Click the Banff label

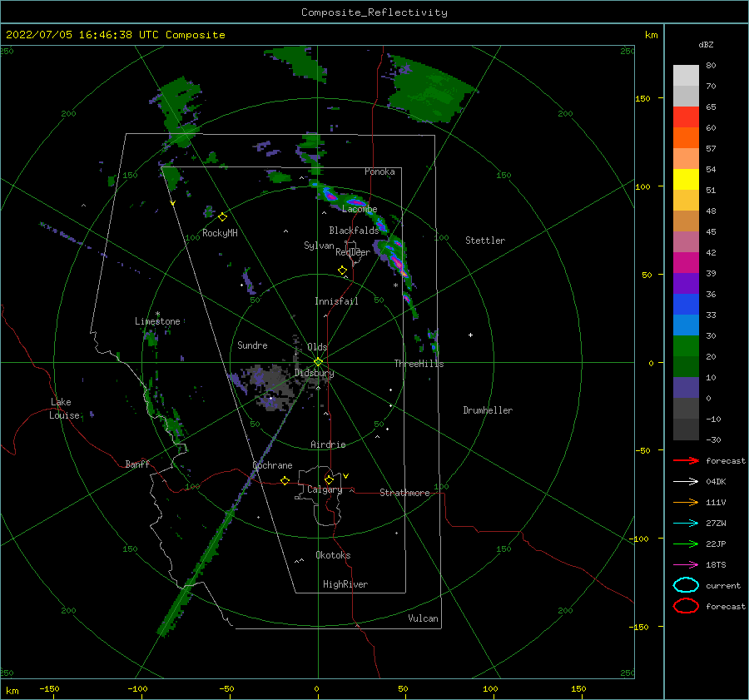pyautogui.click(x=137, y=464)
